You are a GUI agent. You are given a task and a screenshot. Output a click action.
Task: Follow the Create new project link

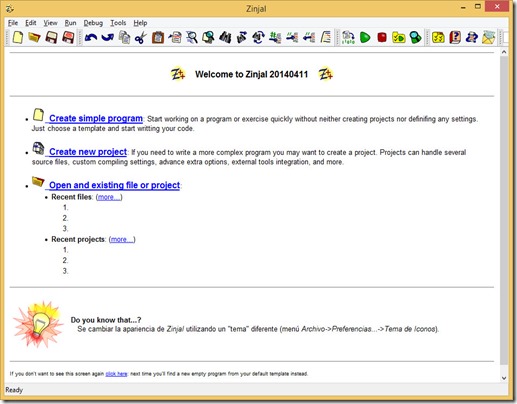(x=88, y=152)
